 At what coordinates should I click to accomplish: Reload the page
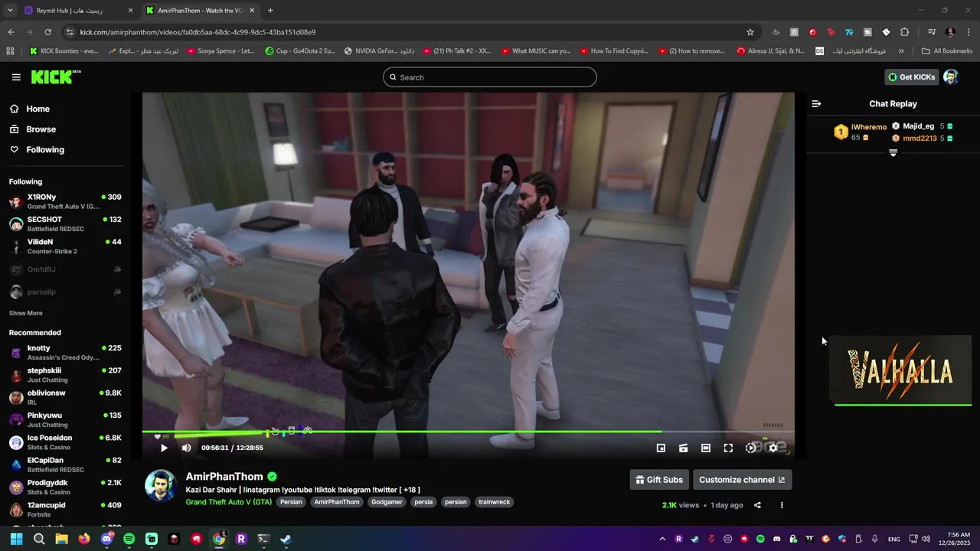(47, 32)
